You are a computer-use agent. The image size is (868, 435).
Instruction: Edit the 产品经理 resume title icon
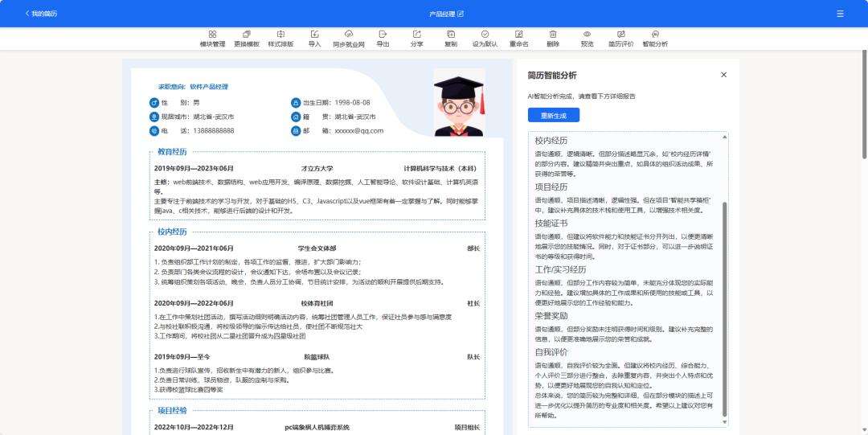coord(461,14)
